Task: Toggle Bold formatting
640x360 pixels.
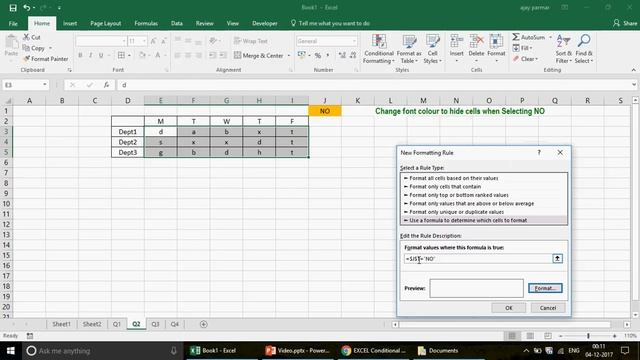Action: pos(80,56)
